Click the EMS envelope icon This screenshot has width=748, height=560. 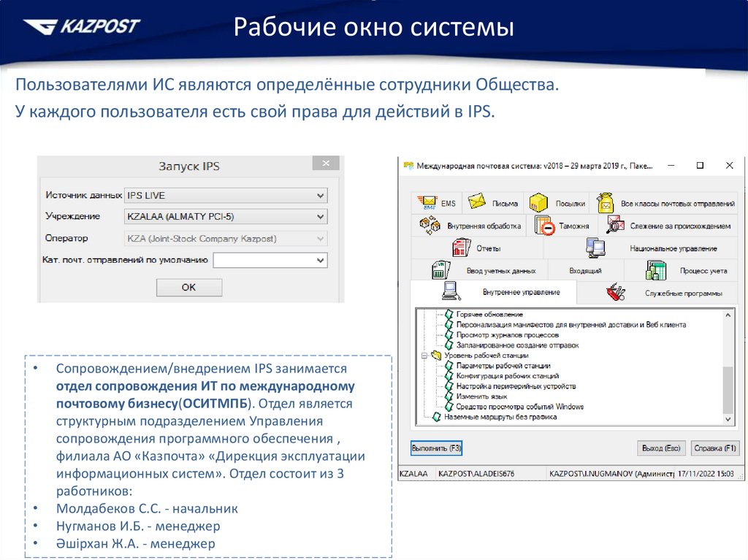click(427, 202)
